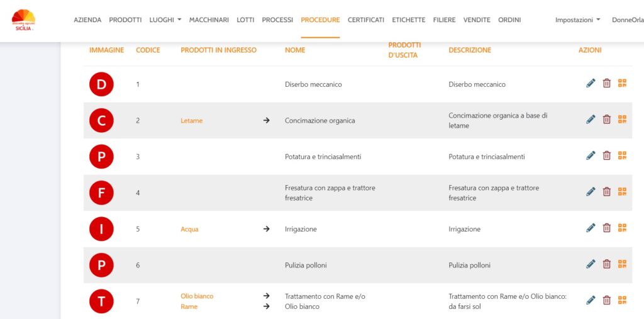Edit the Trattamento con Rame procedure

click(x=591, y=301)
